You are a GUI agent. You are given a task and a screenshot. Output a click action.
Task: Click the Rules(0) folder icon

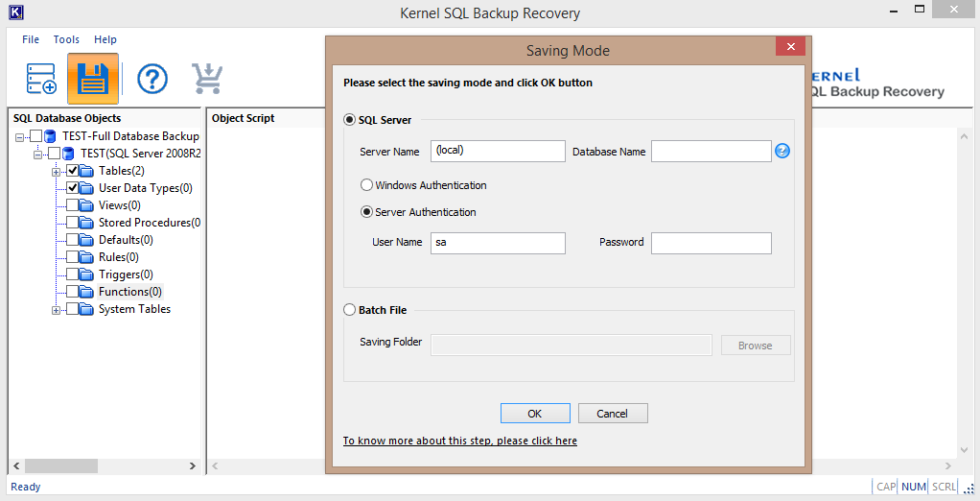pos(87,257)
